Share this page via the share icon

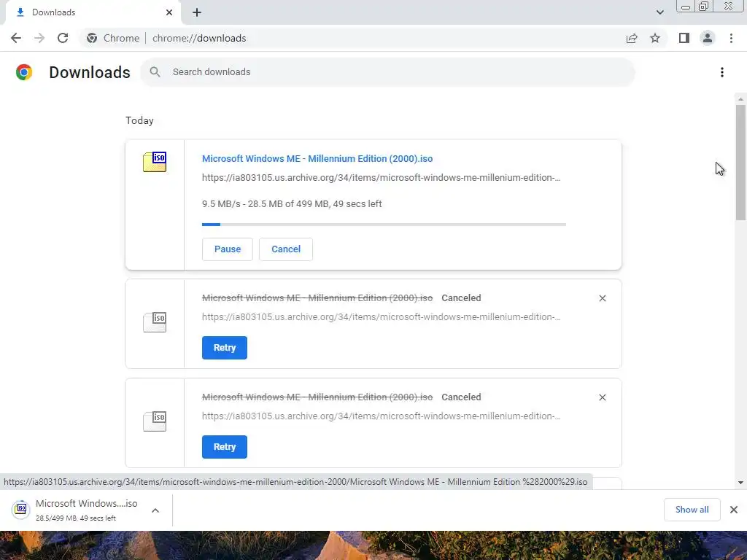[x=632, y=38]
